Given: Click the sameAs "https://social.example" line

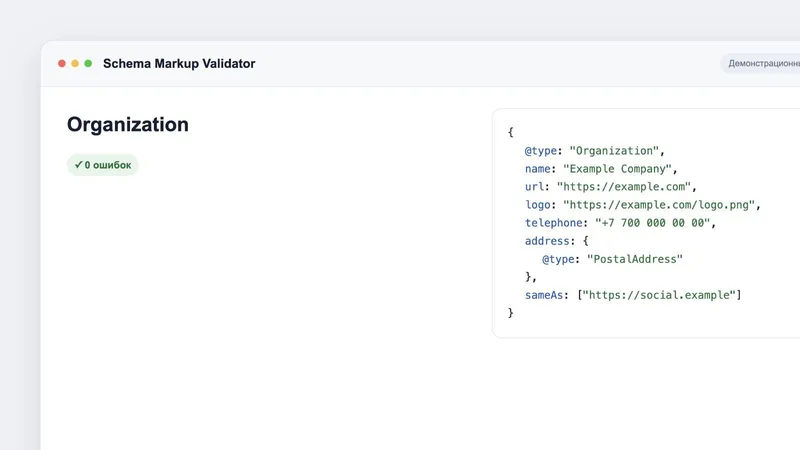Looking at the screenshot, I should (633, 295).
